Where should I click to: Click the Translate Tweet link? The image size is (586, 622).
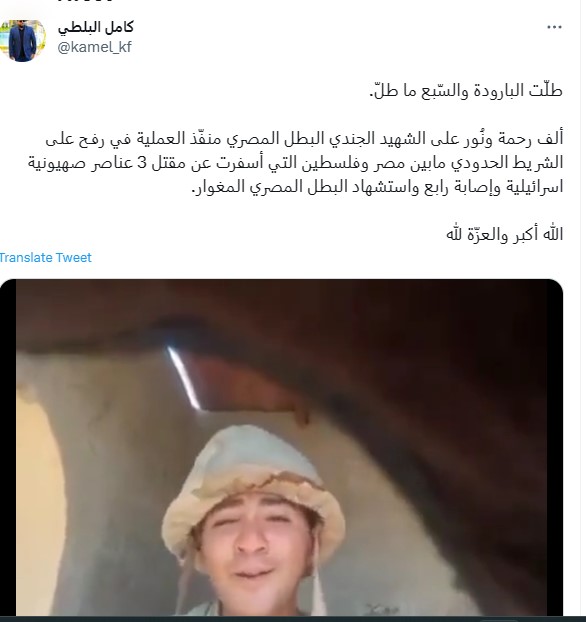pos(45,257)
